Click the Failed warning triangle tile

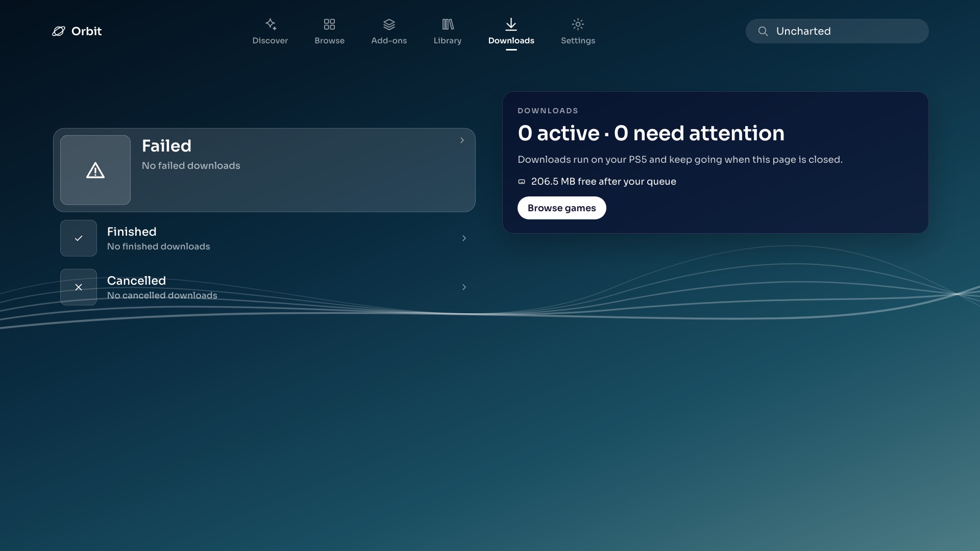[95, 170]
